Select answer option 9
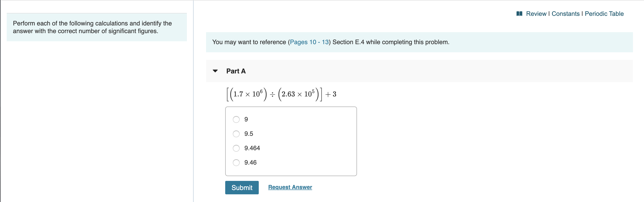The height and width of the screenshot is (202, 644). [x=236, y=119]
